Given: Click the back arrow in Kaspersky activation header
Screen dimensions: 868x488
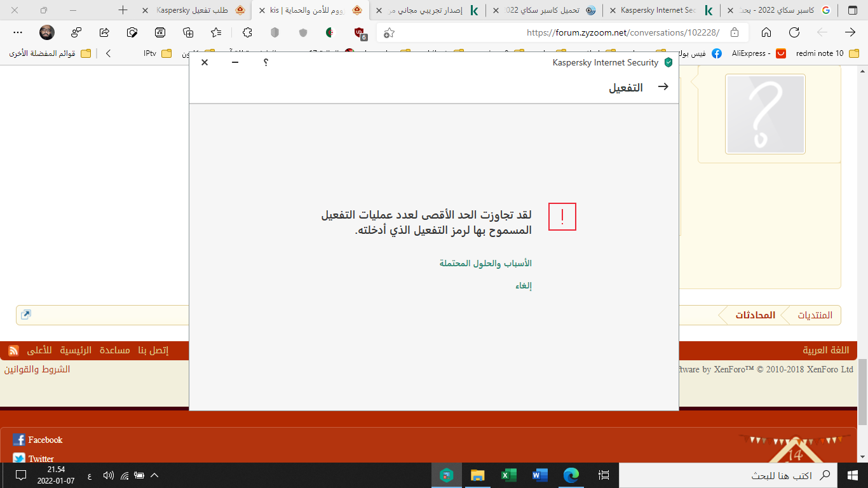Looking at the screenshot, I should point(663,86).
